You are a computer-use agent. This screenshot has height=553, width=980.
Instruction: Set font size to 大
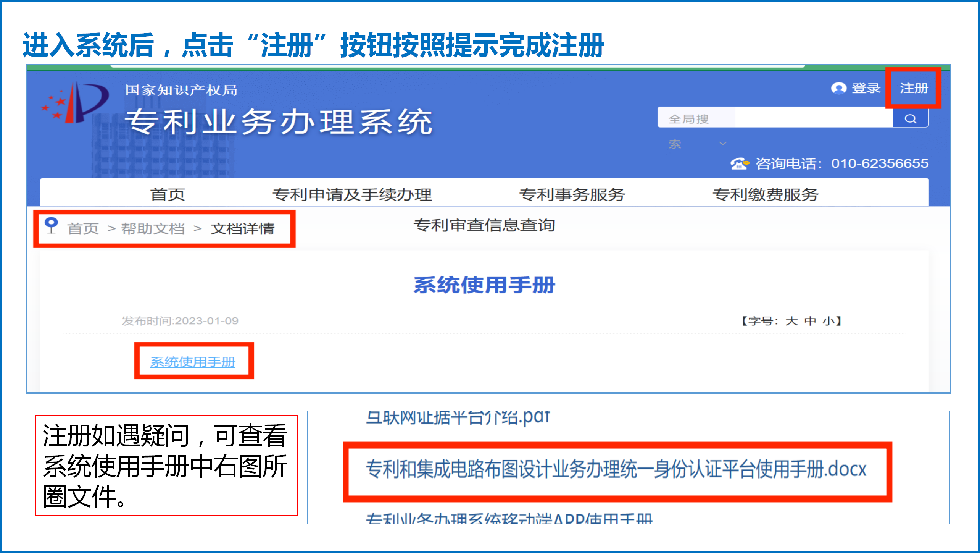[x=791, y=321]
